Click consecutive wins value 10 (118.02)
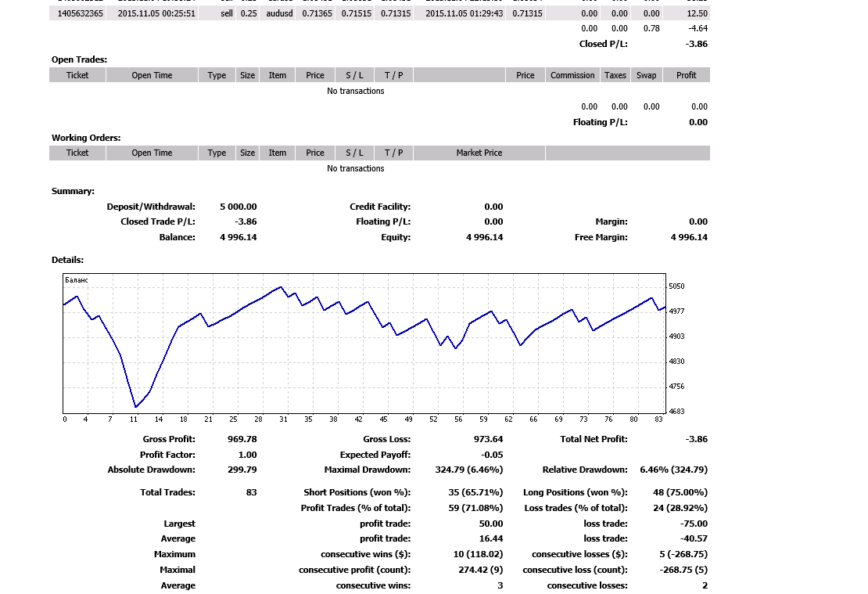 [478, 554]
